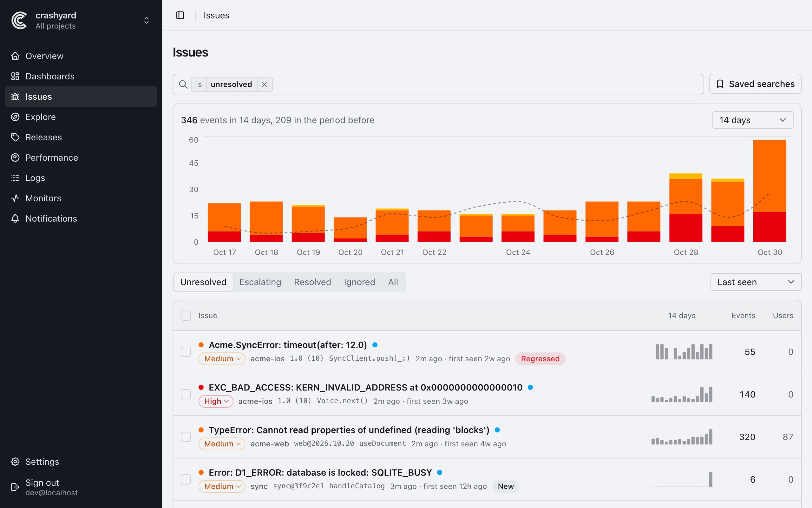
Task: Click blue dot beside D1_ERROR title
Action: tap(440, 472)
